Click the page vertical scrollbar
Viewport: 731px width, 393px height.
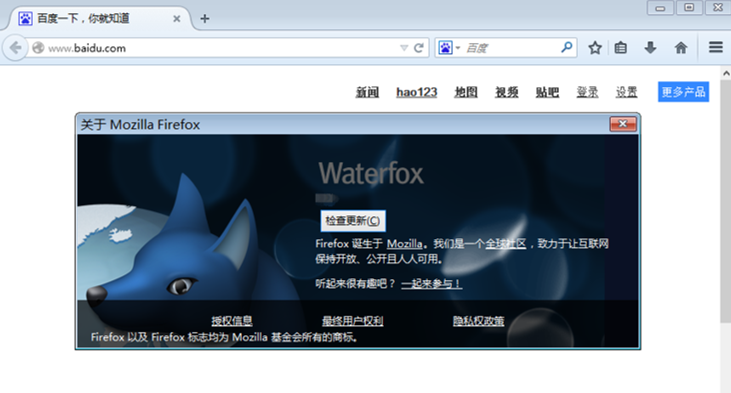point(725,200)
